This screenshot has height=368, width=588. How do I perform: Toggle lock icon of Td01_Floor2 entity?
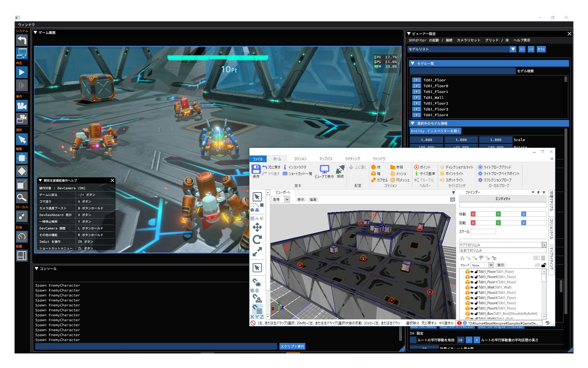pyautogui.click(x=476, y=293)
